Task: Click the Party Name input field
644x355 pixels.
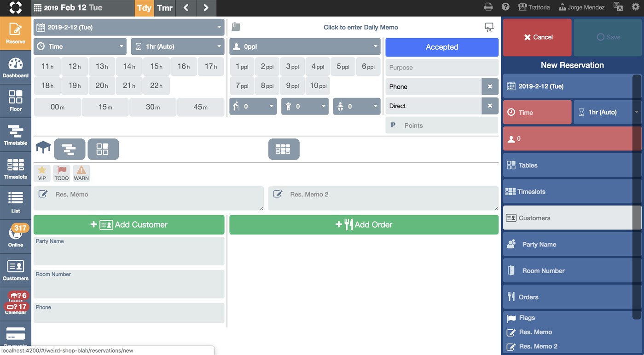Action: tap(128, 250)
